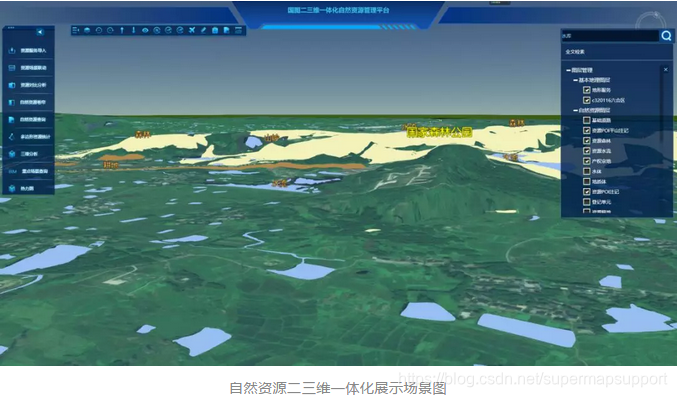Click the 国家森林公园 map label
The width and height of the screenshot is (677, 397).
[440, 132]
